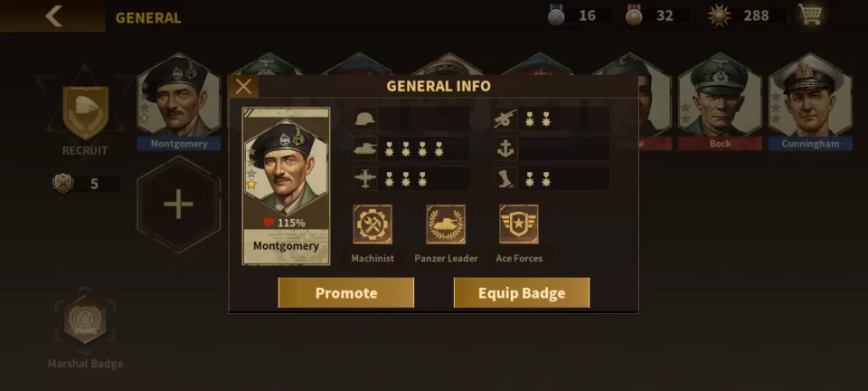Select the marching boot ability icon
This screenshot has height=391, width=868.
506,179
